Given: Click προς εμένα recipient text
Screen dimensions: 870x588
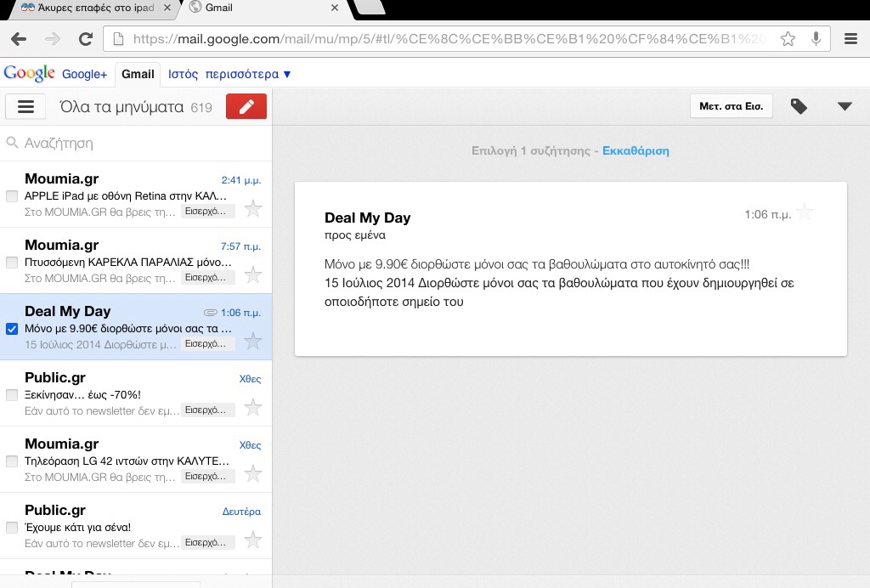Looking at the screenshot, I should 354,235.
